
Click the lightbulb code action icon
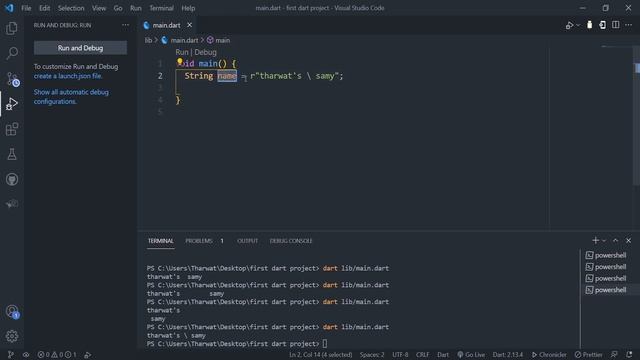point(180,62)
